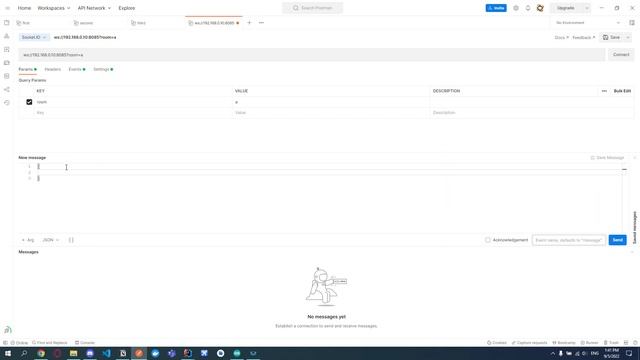Screen dimensions: 640x360
Task: Open params table options ellipsis
Action: point(604,91)
